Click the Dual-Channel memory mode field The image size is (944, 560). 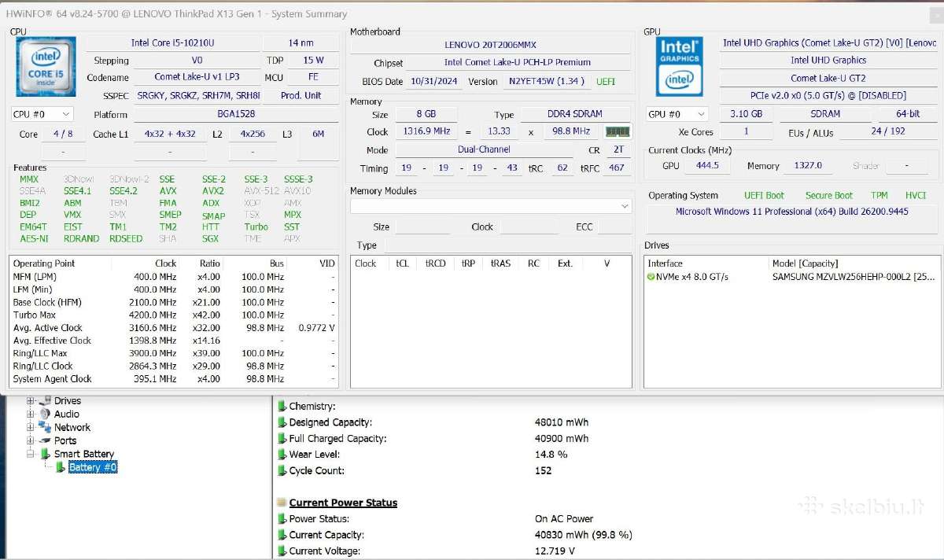tap(483, 149)
